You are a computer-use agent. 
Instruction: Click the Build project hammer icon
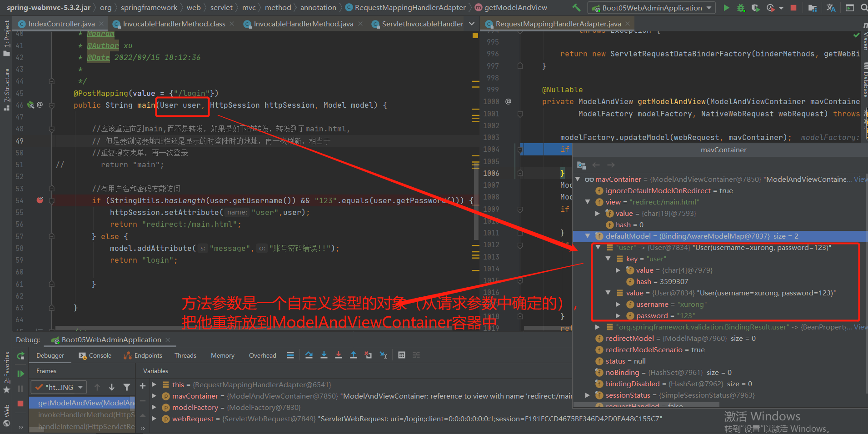(576, 8)
